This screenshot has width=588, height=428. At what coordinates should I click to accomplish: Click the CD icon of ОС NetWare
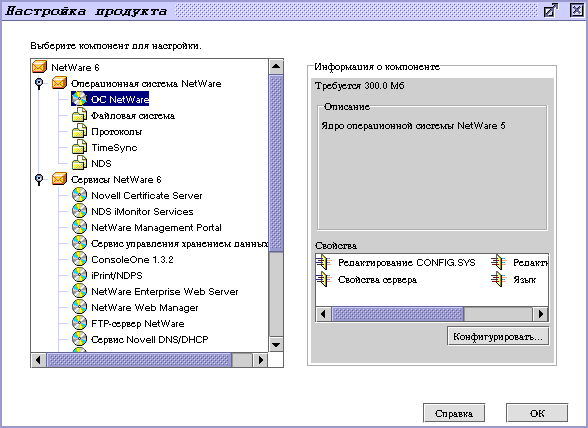coord(79,99)
